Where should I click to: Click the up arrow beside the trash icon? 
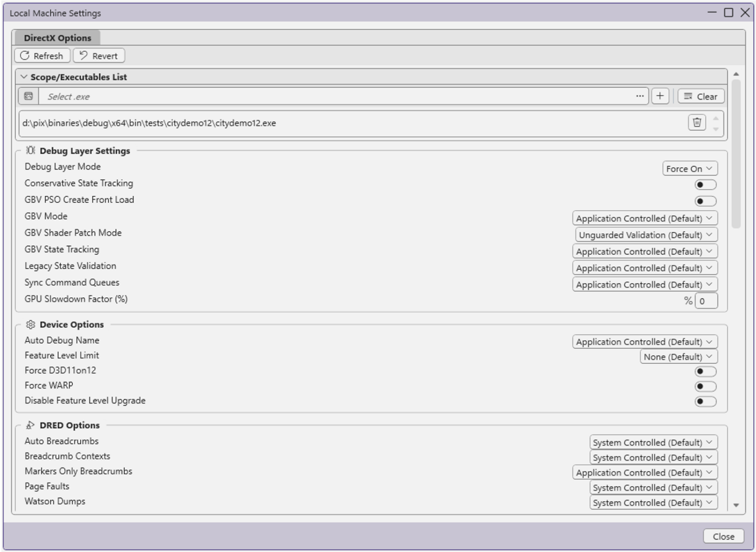point(716,119)
